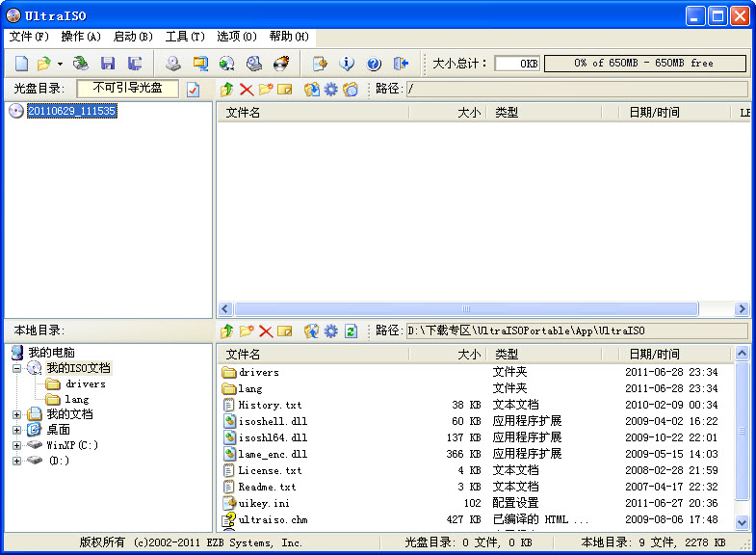This screenshot has width=756, height=555.
Task: Click the gear settings icon in local toolbar
Action: pos(331,331)
